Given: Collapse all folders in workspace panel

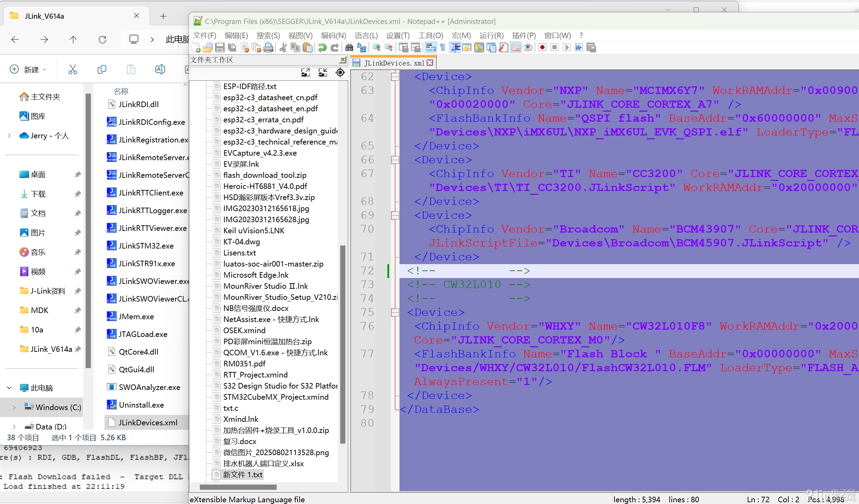Looking at the screenshot, I should click(x=323, y=72).
